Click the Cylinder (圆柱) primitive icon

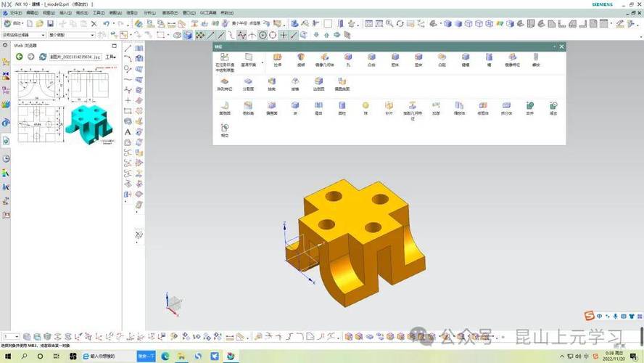coord(342,108)
